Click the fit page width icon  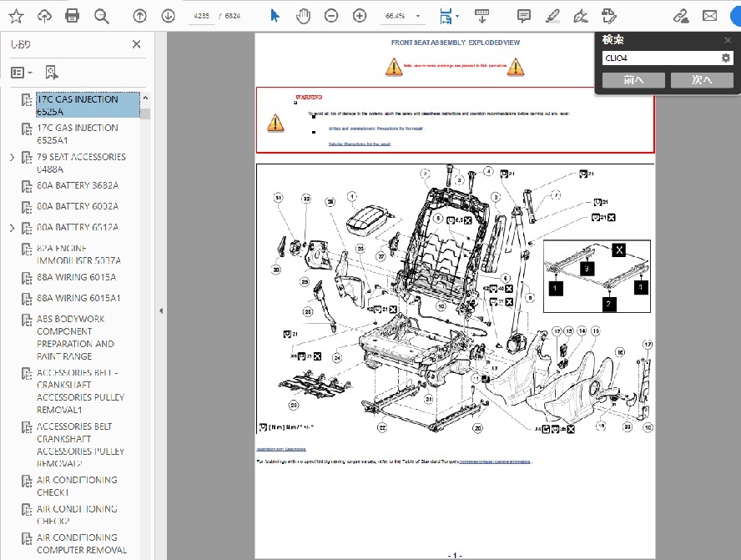(x=445, y=16)
